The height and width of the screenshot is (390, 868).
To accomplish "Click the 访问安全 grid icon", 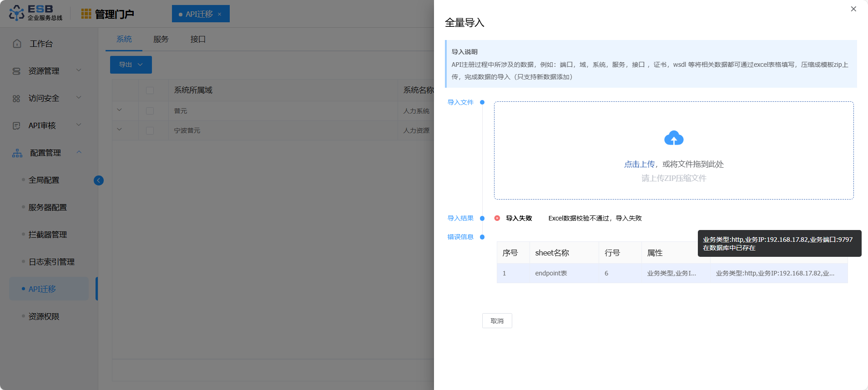I will pos(16,99).
